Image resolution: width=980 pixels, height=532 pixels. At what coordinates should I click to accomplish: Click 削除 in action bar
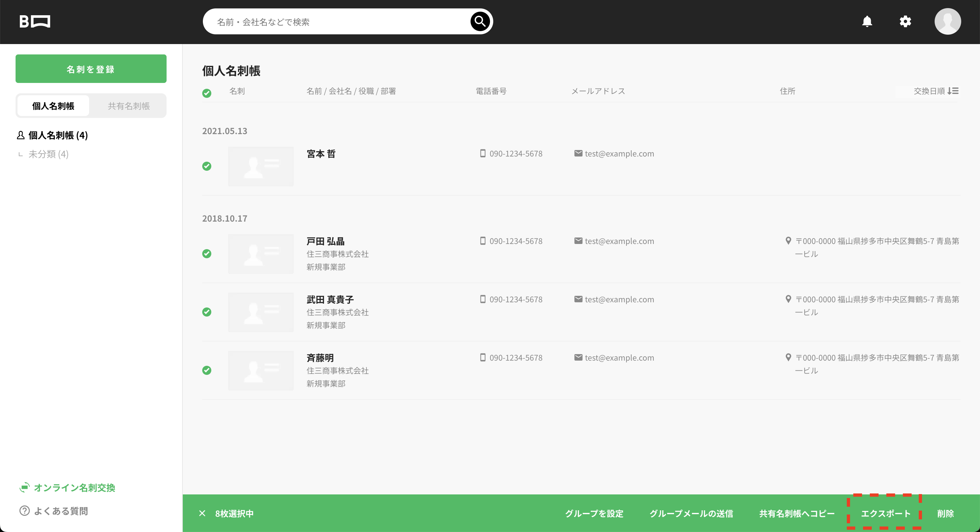pos(945,513)
